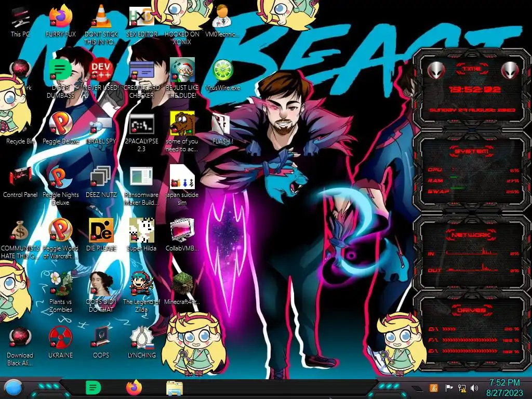Click the NETWORK widget header
Image resolution: width=532 pixels, height=399 pixels.
tap(471, 235)
